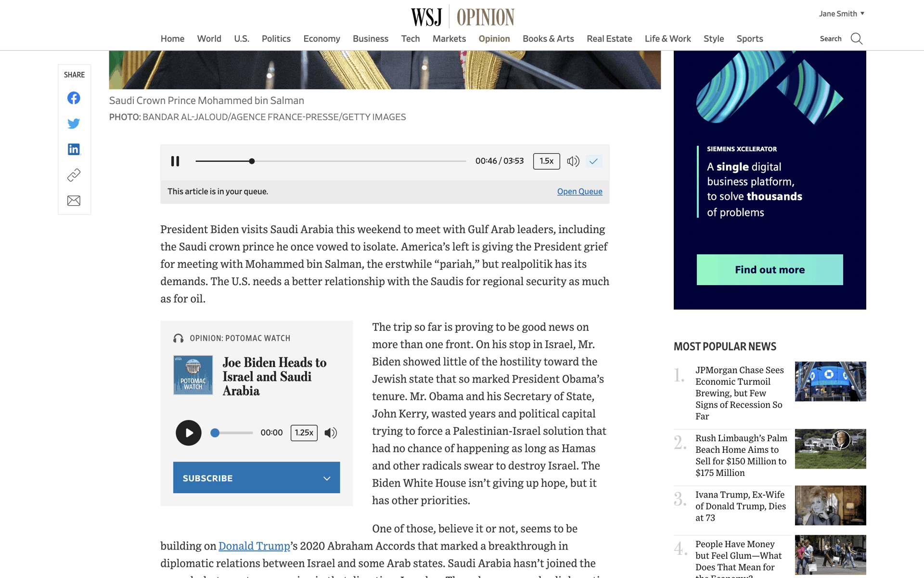This screenshot has height=578, width=924.
Task: Open Search text link
Action: pyautogui.click(x=831, y=39)
